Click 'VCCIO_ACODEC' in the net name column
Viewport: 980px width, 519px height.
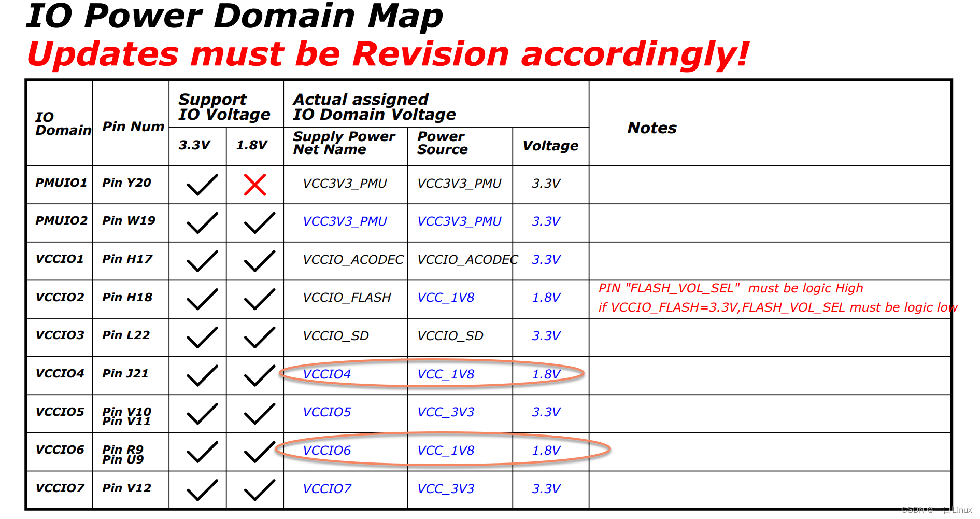pos(353,260)
